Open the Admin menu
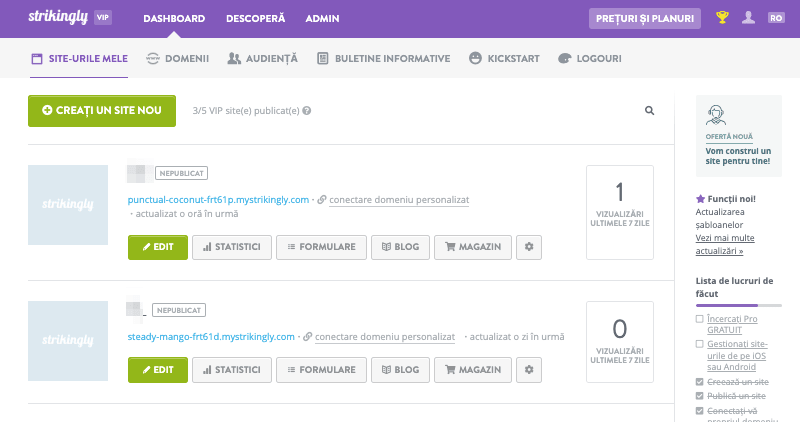Viewport: 800px width, 422px height. [322, 18]
